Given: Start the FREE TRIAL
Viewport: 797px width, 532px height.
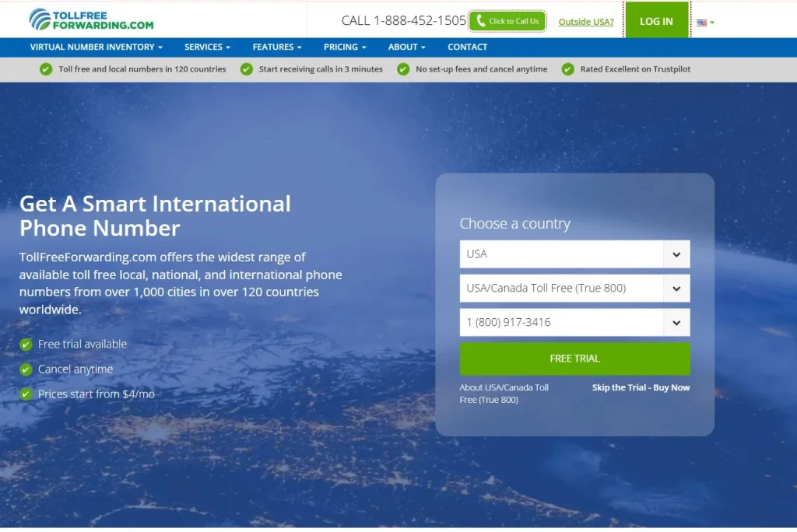Looking at the screenshot, I should click(x=574, y=359).
